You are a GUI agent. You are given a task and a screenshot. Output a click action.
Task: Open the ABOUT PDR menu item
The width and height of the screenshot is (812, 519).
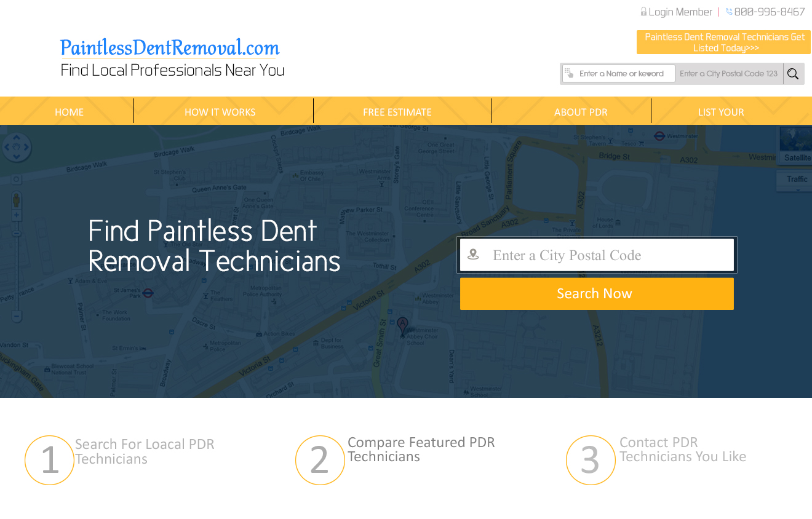pos(581,112)
